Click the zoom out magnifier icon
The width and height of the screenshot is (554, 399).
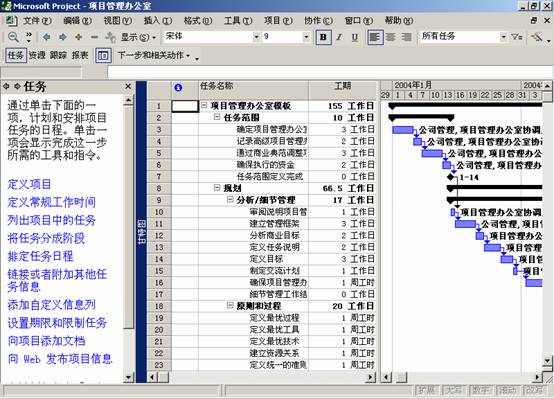pos(13,37)
